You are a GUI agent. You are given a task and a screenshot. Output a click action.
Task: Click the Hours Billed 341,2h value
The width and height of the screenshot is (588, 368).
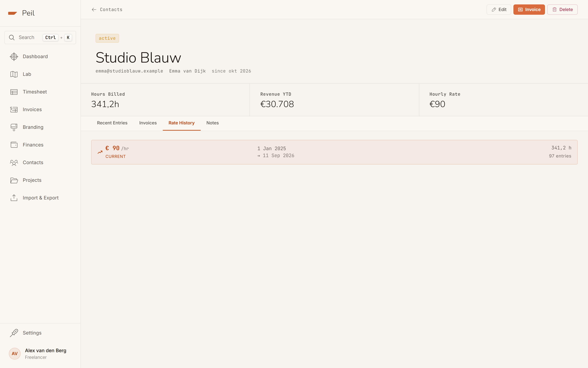[x=105, y=104]
